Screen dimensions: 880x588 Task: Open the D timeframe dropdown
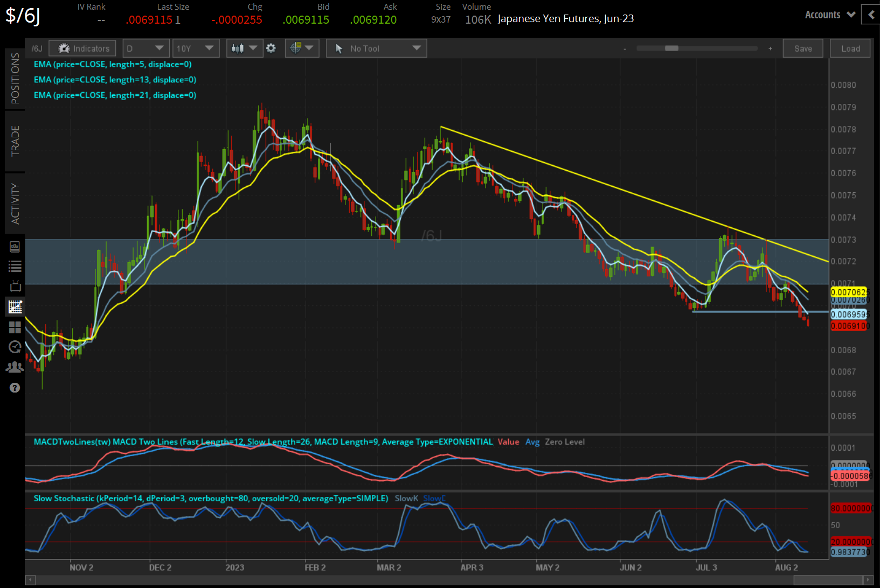click(x=145, y=48)
